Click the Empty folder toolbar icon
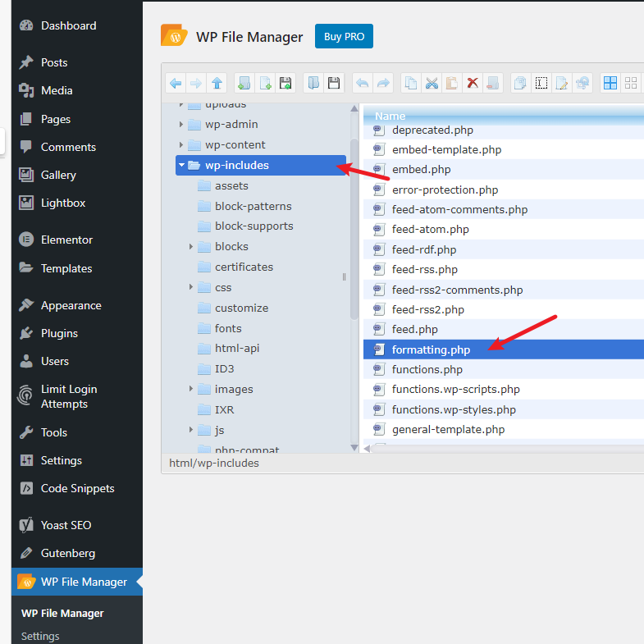The width and height of the screenshot is (644, 644). (x=493, y=84)
